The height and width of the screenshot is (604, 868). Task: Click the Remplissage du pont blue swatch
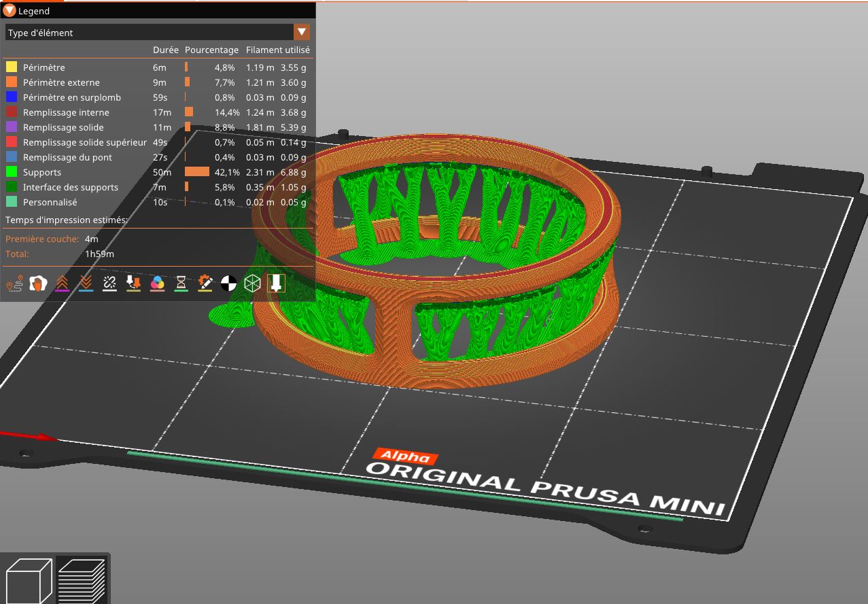coord(12,157)
